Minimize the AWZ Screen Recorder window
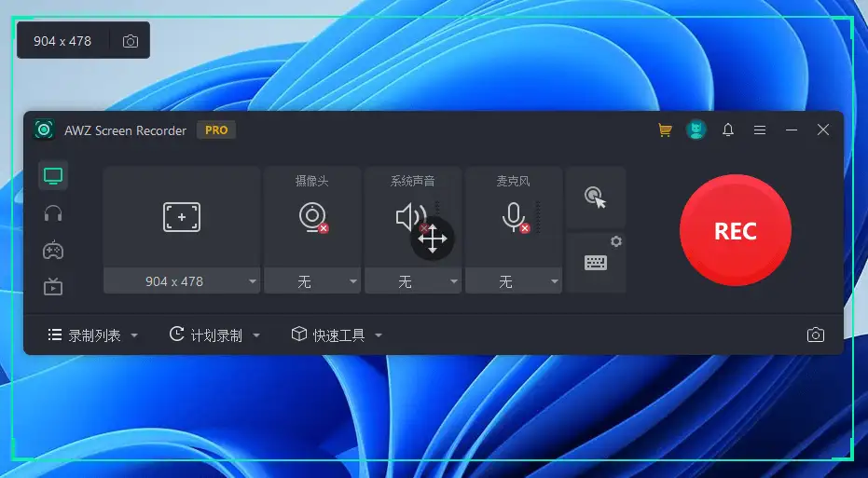This screenshot has height=478, width=868. click(792, 130)
